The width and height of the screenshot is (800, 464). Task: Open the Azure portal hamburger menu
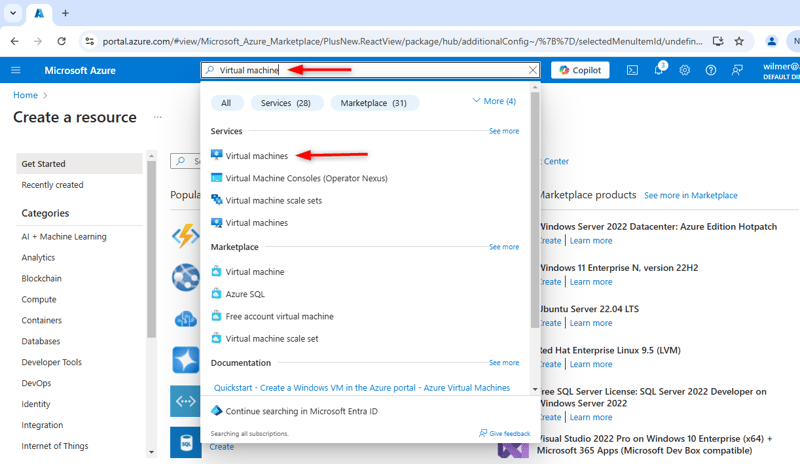click(16, 70)
